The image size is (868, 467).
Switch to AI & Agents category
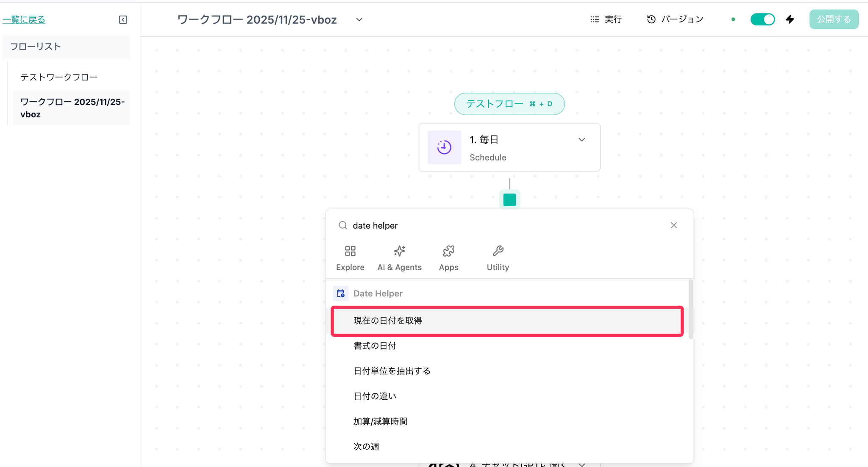pos(399,258)
